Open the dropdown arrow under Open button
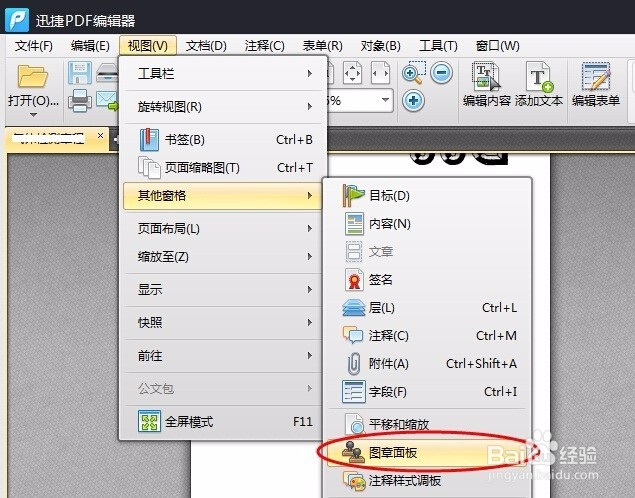 [x=34, y=115]
